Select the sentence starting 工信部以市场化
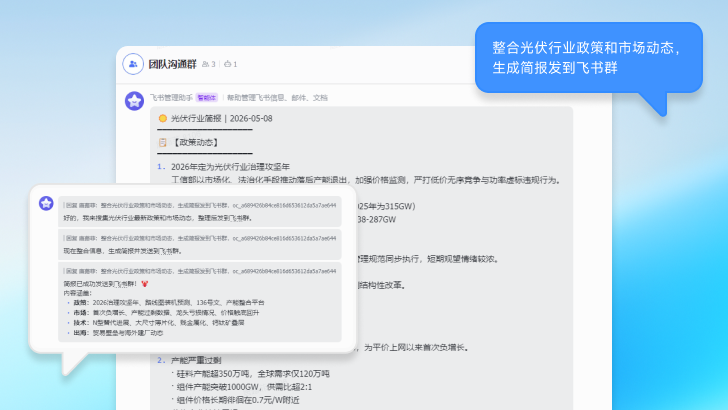The image size is (728, 410). tap(366, 180)
